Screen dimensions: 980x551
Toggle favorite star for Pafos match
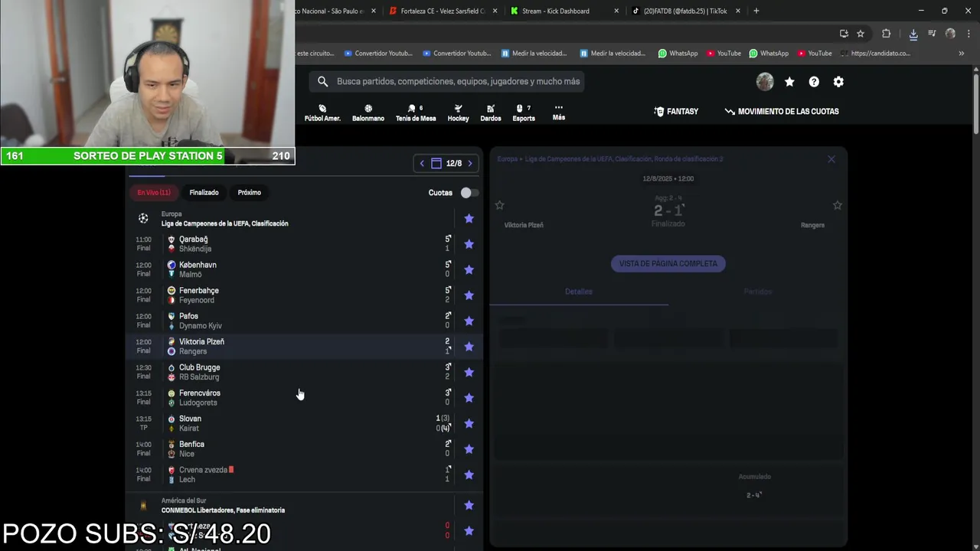point(469,321)
